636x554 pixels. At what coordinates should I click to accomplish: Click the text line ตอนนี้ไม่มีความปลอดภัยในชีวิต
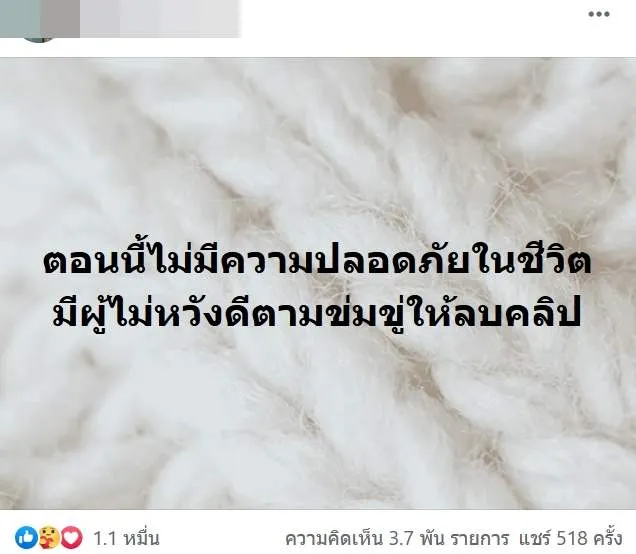pyautogui.click(x=317, y=261)
